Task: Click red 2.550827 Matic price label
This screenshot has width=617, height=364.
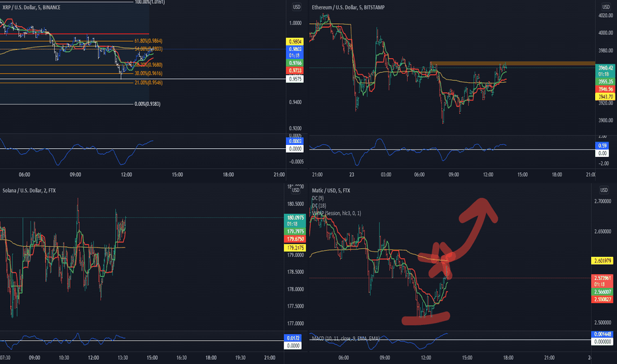Action: coord(602,299)
